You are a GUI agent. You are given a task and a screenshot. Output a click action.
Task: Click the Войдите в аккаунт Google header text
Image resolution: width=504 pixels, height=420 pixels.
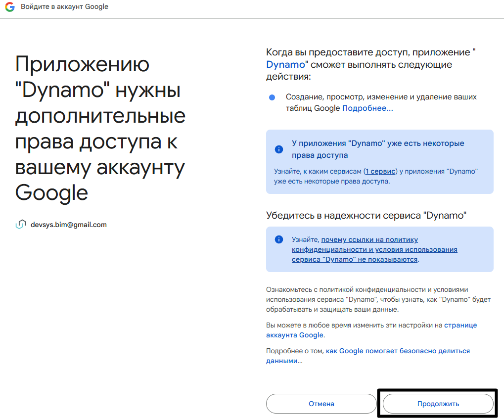(x=65, y=7)
